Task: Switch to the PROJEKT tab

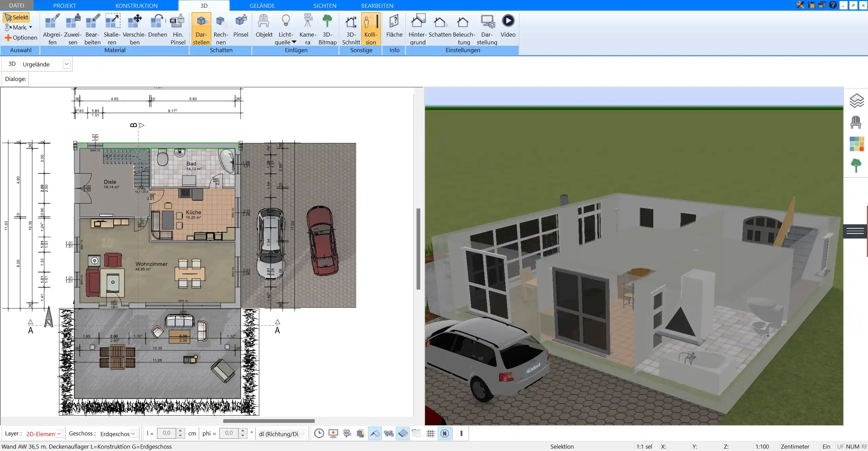Action: coord(64,5)
